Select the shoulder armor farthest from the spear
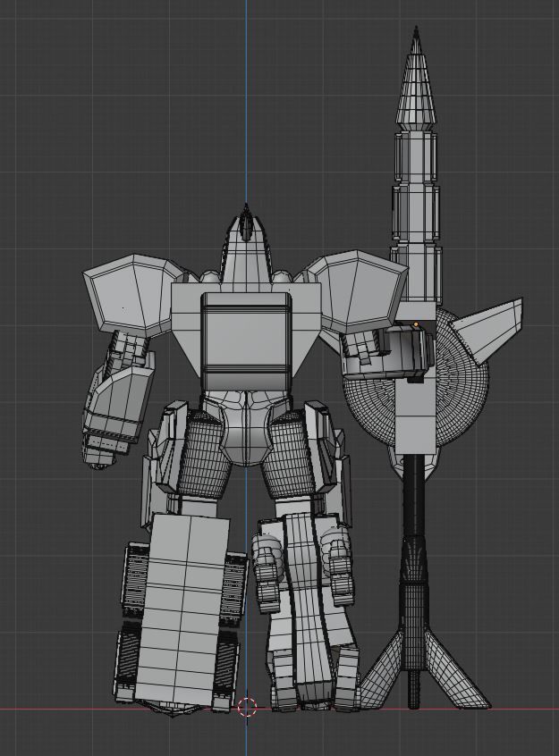 tap(131, 294)
